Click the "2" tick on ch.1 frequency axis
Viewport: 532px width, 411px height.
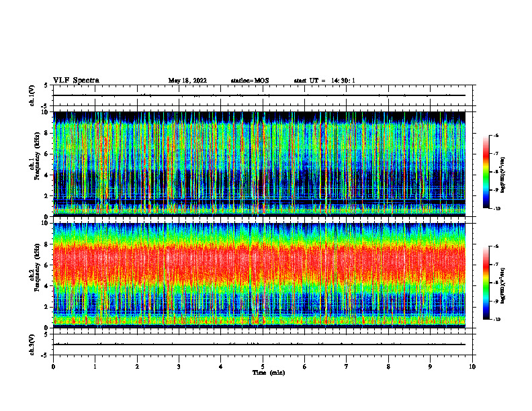pos(47,196)
